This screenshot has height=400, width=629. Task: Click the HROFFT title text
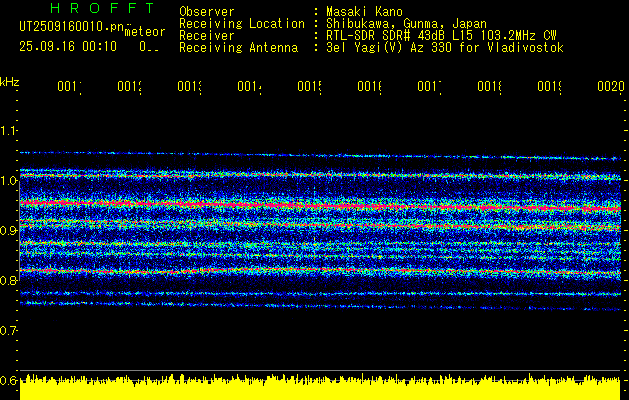(x=102, y=8)
